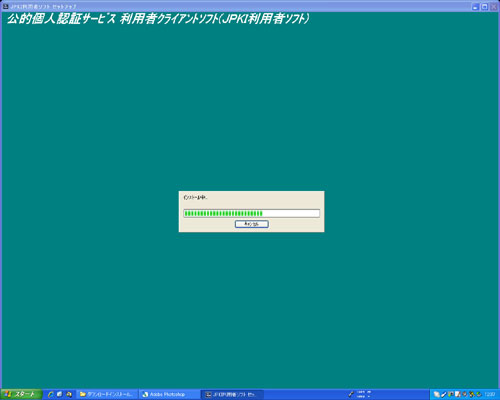This screenshot has width=500, height=400.
Task: Open the スタート menu
Action: pyautogui.click(x=21, y=394)
